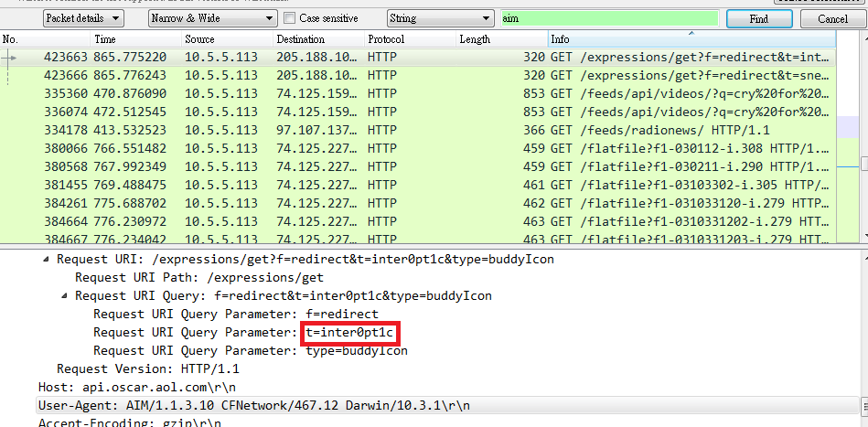This screenshot has width=868, height=427.
Task: Select packet number 423666
Action: click(418, 75)
